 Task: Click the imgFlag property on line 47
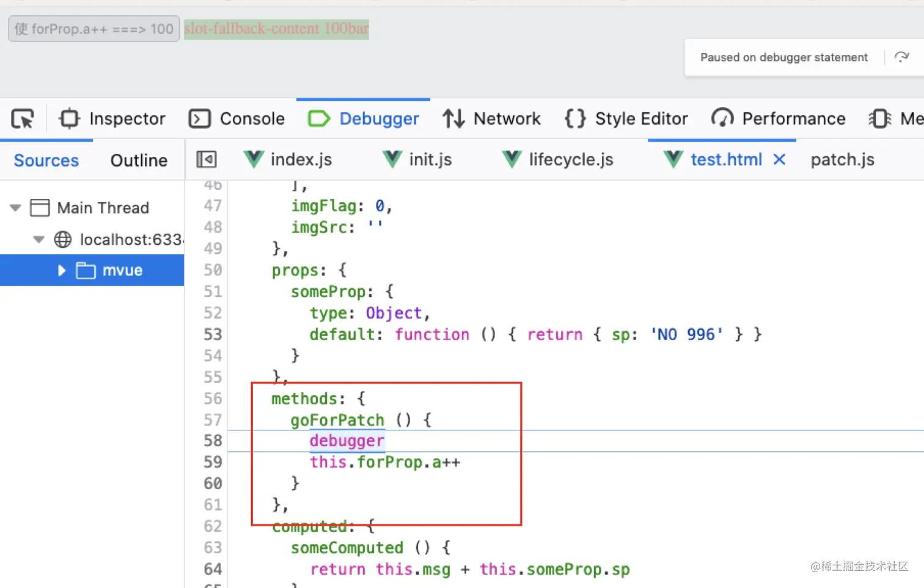(x=323, y=206)
